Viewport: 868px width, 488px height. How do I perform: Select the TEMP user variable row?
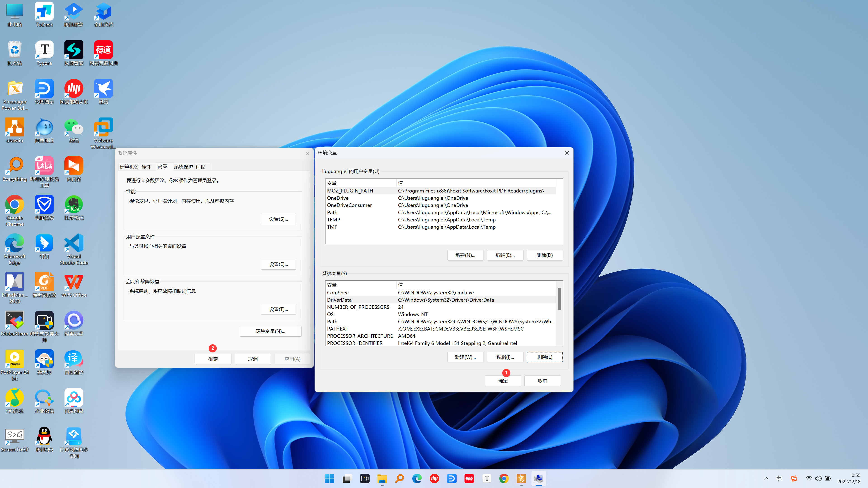[440, 220]
